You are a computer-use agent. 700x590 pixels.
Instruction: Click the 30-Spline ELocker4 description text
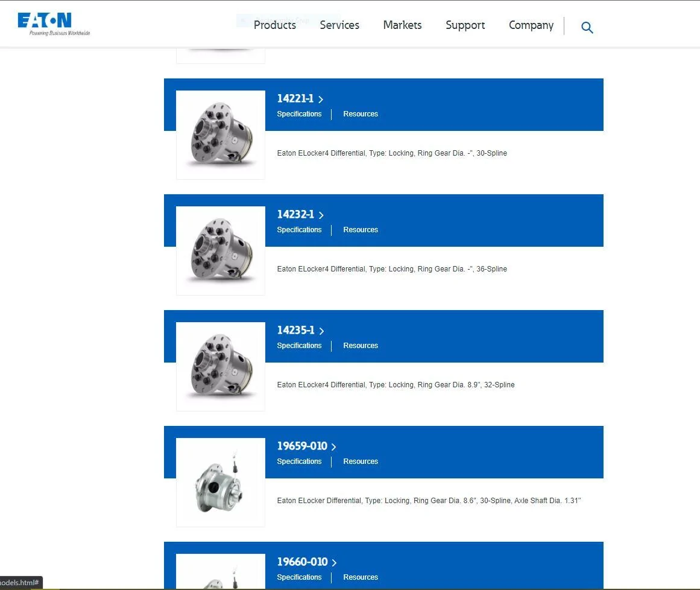click(392, 153)
